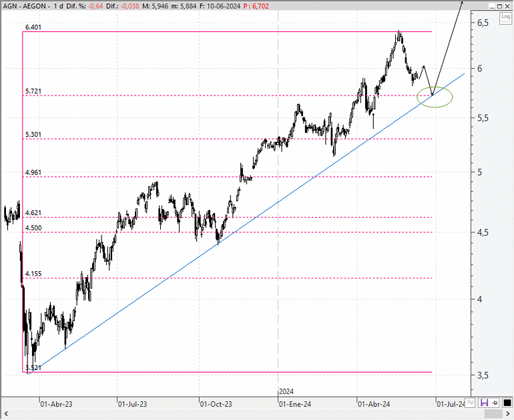
Task: Click the double-chevron collapse icon beside the date axis
Action: [471, 403]
